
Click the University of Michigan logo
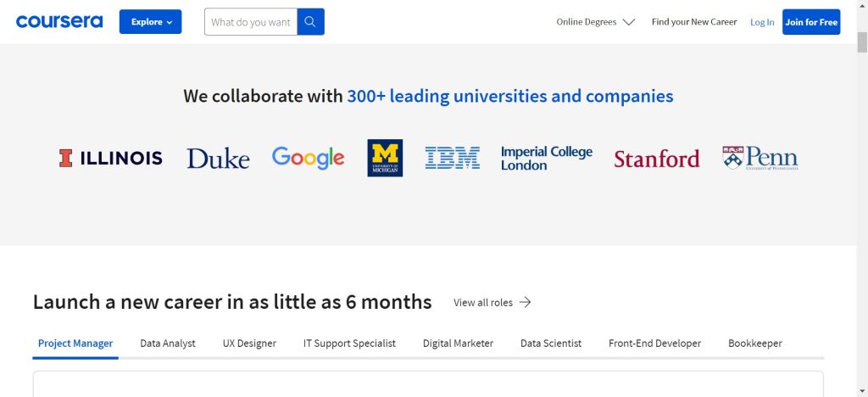[x=385, y=158]
